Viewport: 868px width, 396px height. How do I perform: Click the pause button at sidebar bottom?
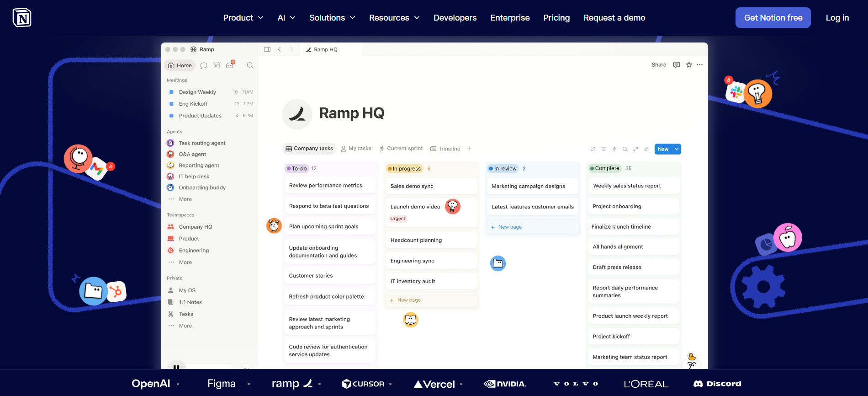(x=176, y=366)
